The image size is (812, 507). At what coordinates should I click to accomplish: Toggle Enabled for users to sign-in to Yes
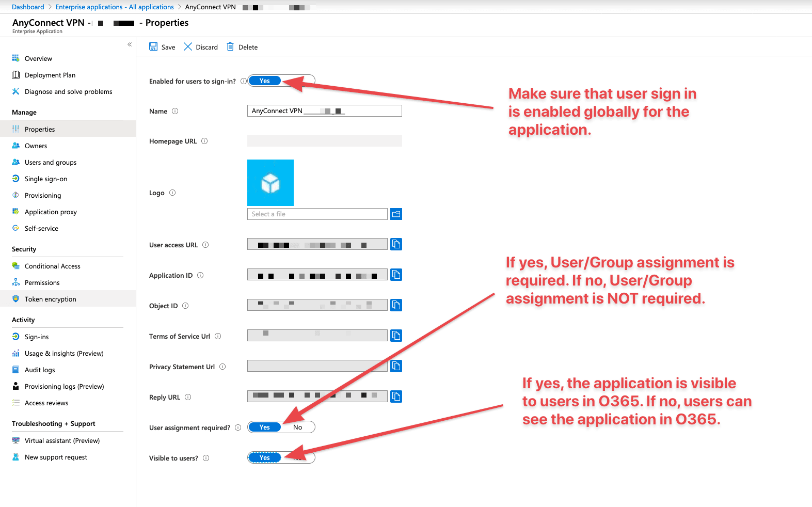pyautogui.click(x=264, y=81)
